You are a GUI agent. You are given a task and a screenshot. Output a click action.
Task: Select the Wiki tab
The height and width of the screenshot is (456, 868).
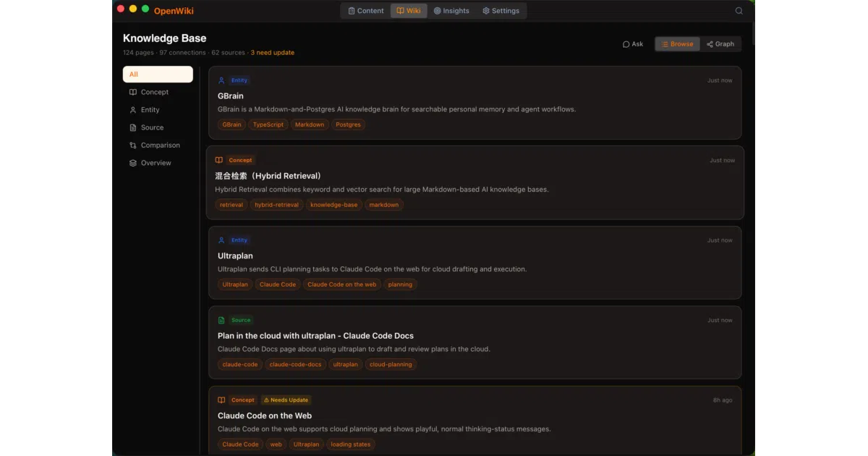pyautogui.click(x=409, y=11)
